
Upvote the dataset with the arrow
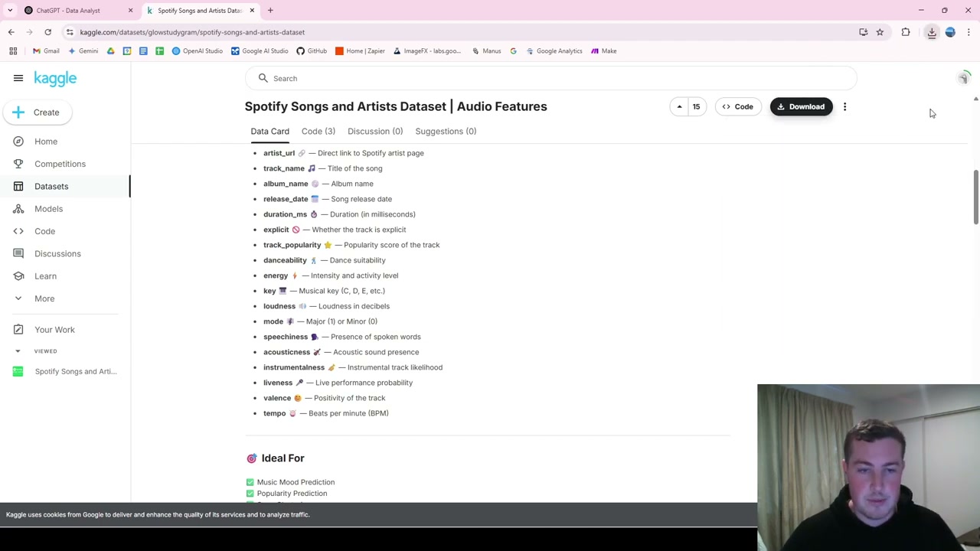(x=679, y=106)
